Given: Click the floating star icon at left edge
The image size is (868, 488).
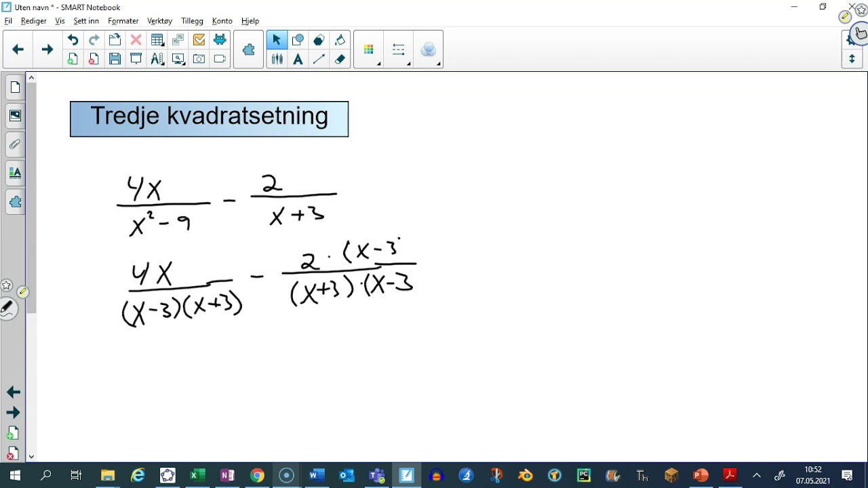Looking at the screenshot, I should 6,285.
